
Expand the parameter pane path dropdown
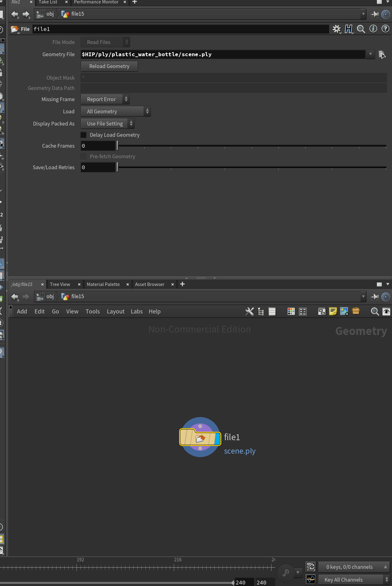click(x=363, y=14)
